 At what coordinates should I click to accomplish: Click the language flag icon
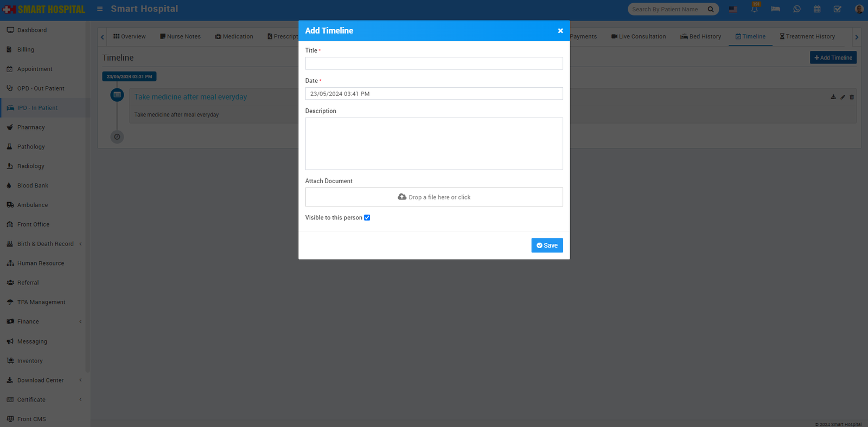[733, 9]
